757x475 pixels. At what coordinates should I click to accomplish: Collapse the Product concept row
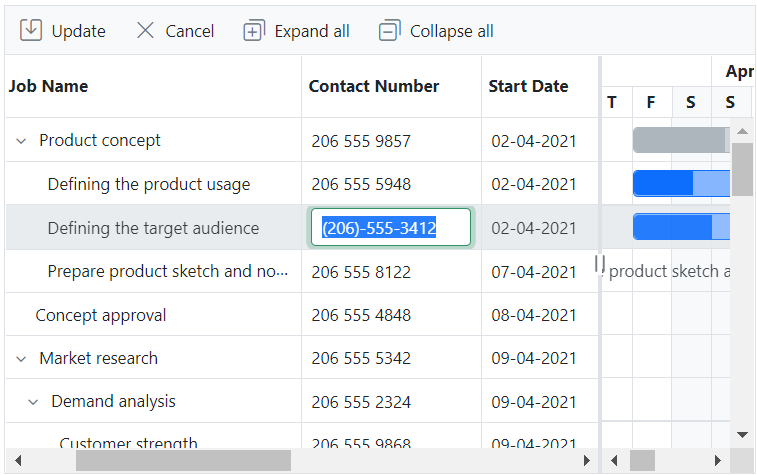coord(21,141)
